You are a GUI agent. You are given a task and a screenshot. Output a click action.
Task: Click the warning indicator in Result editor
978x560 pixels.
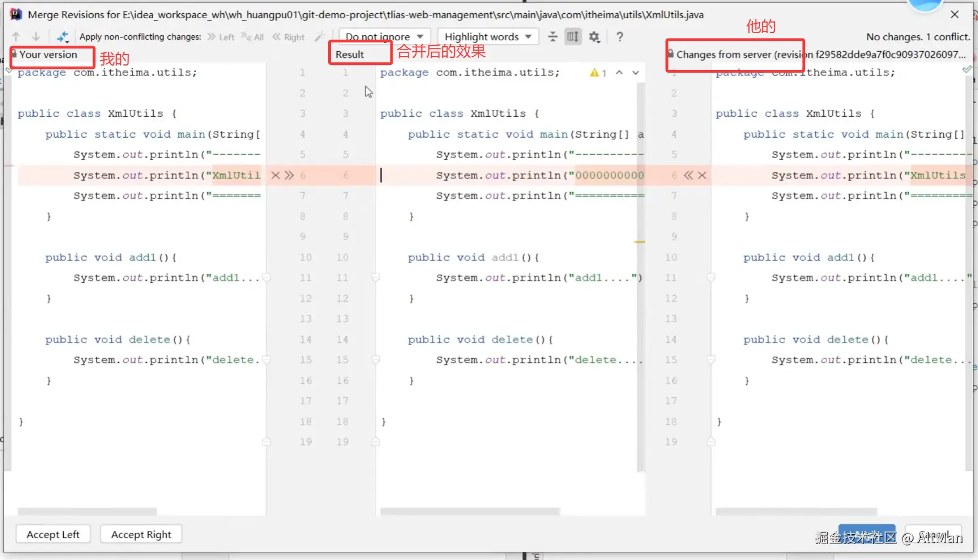598,73
